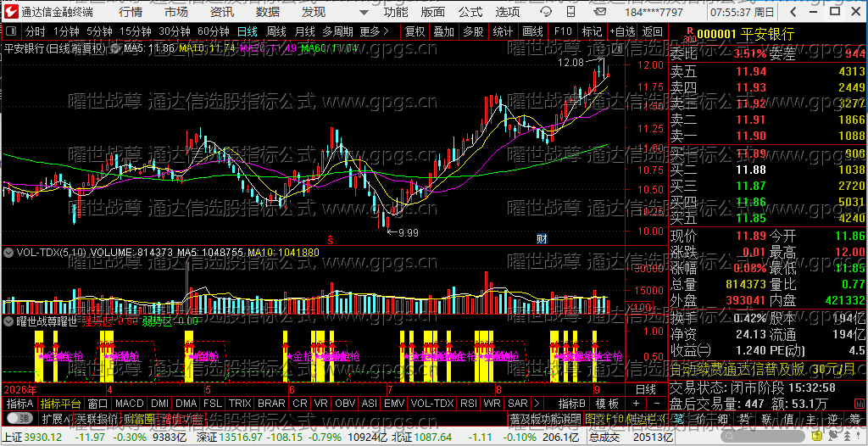Click the 通达信 red logo icon

(x=11, y=12)
